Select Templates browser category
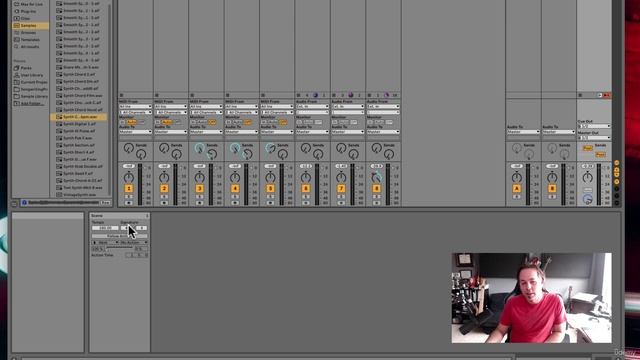This screenshot has width=640, height=360. (x=31, y=40)
